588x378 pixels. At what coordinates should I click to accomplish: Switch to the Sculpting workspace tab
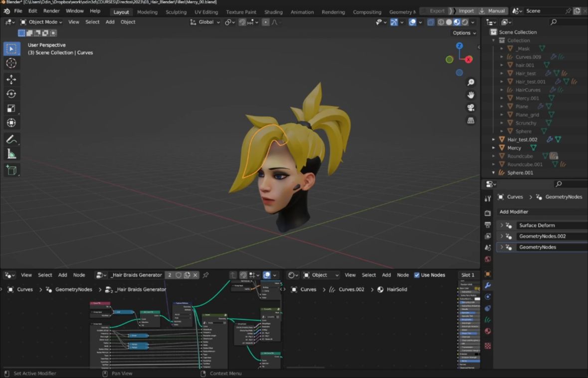[x=176, y=12]
